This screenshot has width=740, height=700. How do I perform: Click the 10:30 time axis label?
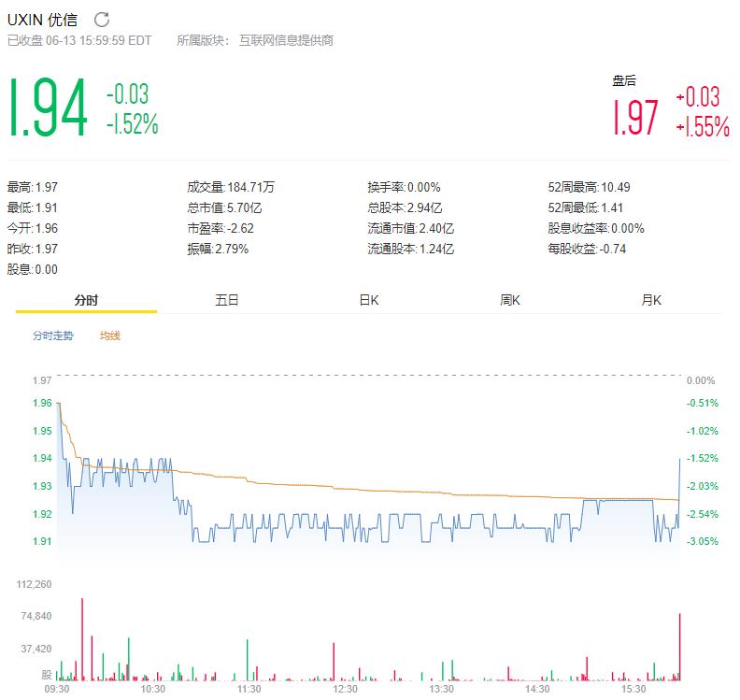click(x=153, y=689)
